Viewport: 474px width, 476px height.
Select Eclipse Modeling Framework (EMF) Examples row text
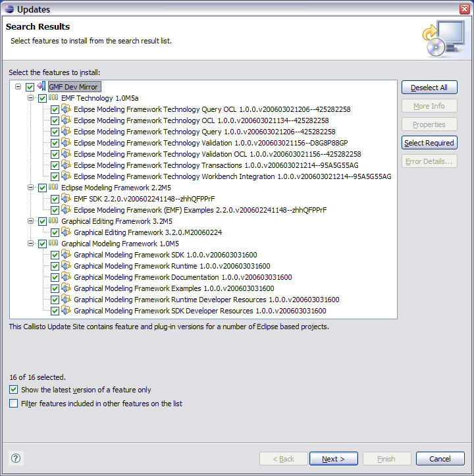(200, 210)
